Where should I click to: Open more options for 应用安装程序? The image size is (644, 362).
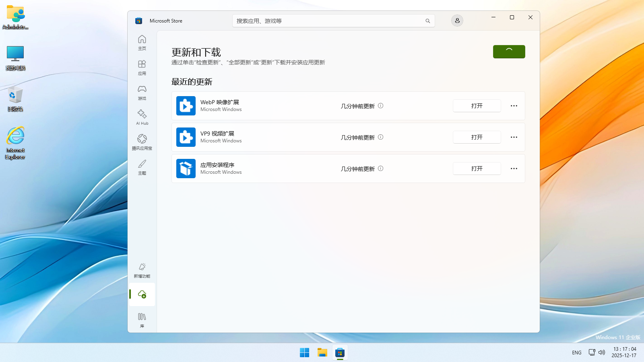(514, 169)
